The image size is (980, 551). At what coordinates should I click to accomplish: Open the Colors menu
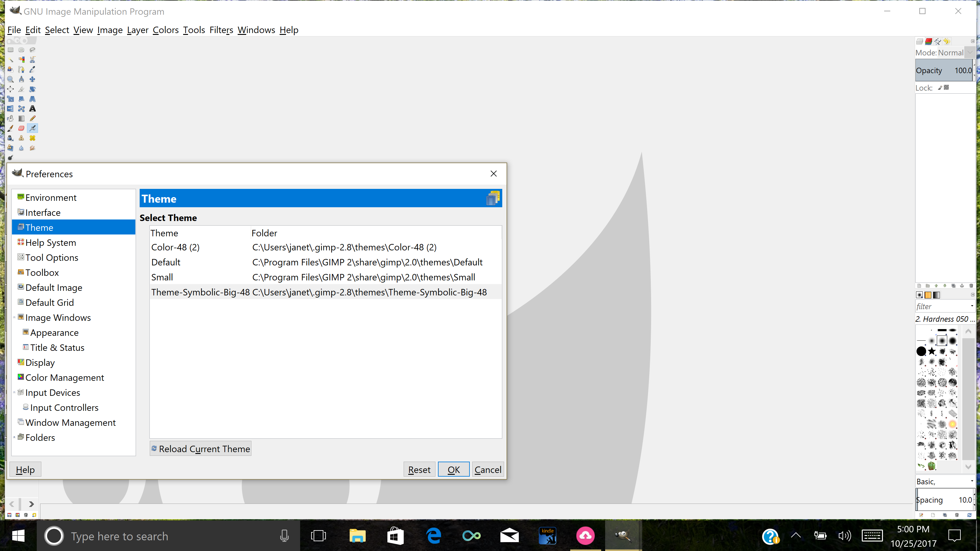(x=165, y=30)
